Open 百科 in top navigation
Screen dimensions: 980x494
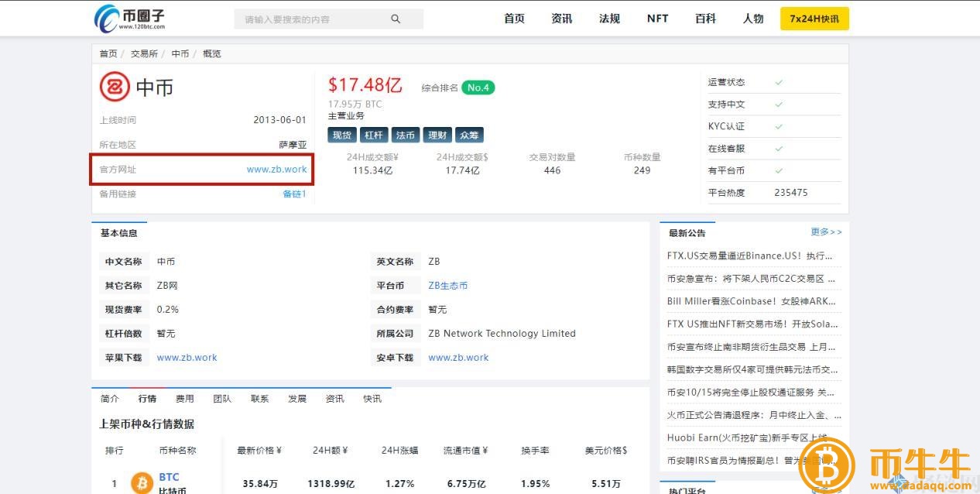click(705, 19)
